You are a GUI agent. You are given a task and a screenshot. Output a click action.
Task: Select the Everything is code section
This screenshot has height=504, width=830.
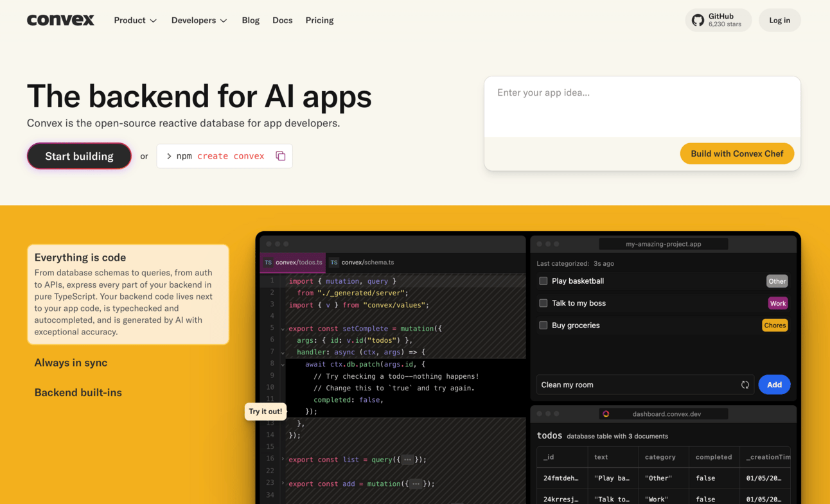pos(128,294)
